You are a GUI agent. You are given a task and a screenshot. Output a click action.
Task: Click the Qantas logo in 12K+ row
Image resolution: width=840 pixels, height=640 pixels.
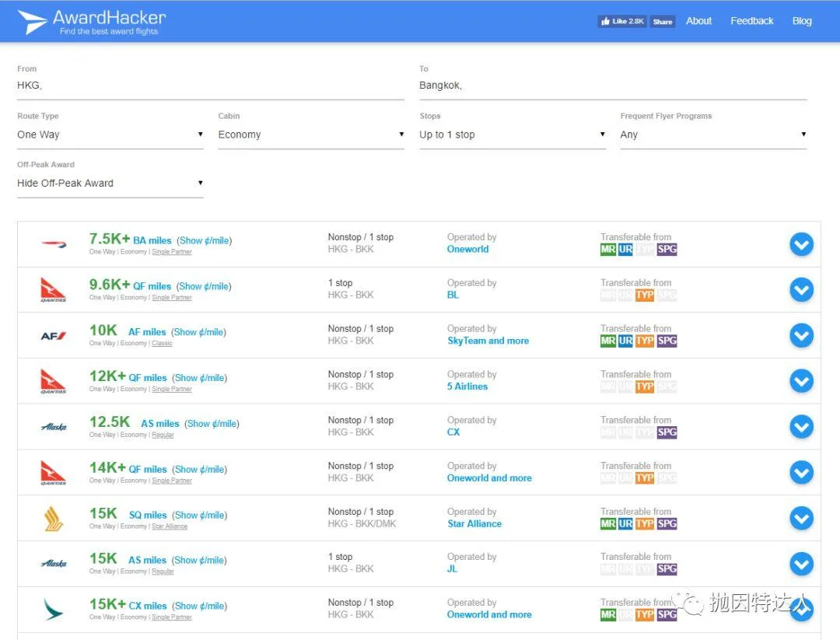54,381
